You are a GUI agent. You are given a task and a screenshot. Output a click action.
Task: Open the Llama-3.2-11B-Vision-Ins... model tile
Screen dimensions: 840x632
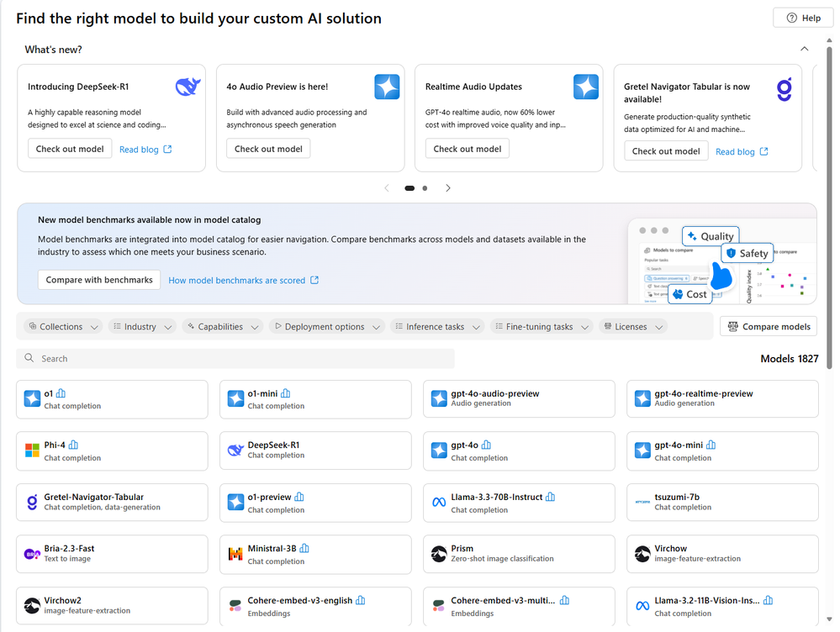tap(722, 606)
